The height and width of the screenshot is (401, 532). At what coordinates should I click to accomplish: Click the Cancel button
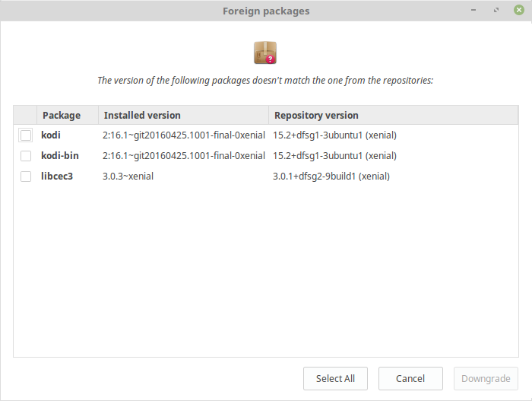pos(410,378)
